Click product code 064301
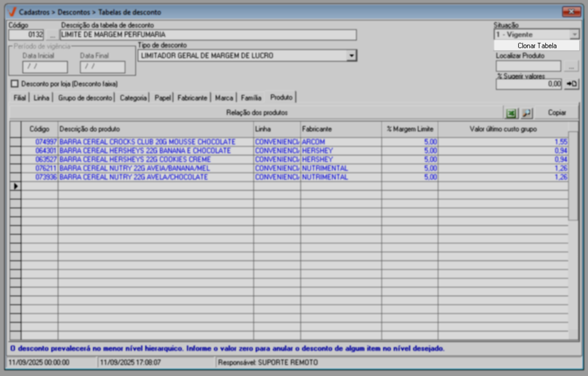The height and width of the screenshot is (376, 588). [x=46, y=151]
